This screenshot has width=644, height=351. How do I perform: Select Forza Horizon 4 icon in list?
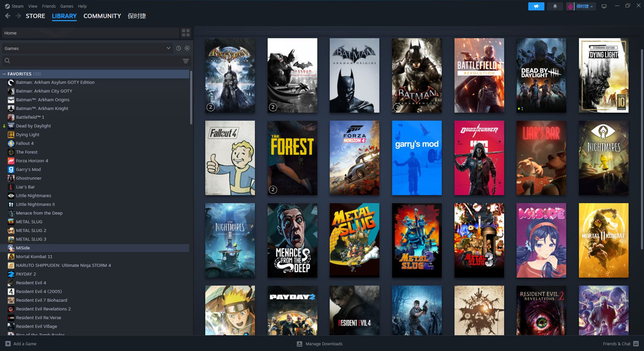(11, 161)
